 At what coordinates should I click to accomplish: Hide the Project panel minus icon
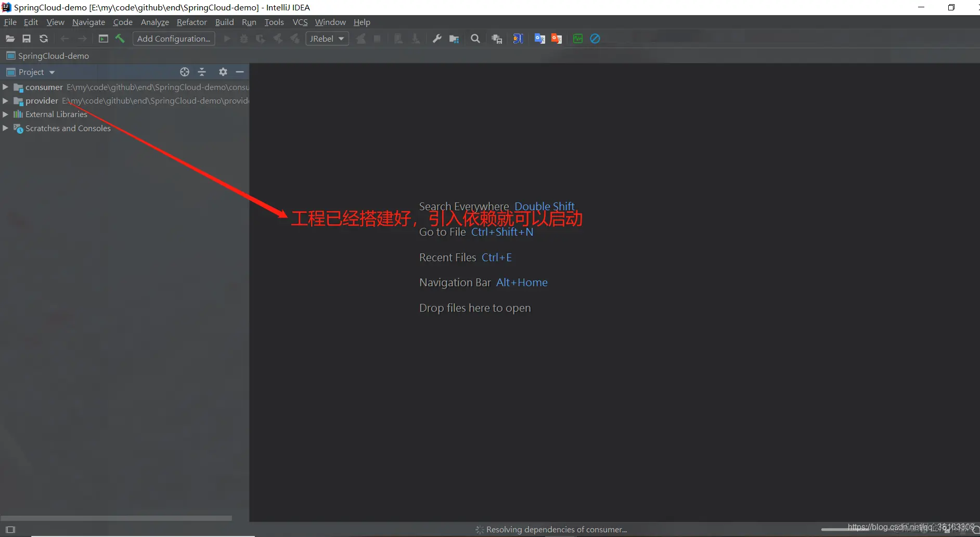pos(240,72)
